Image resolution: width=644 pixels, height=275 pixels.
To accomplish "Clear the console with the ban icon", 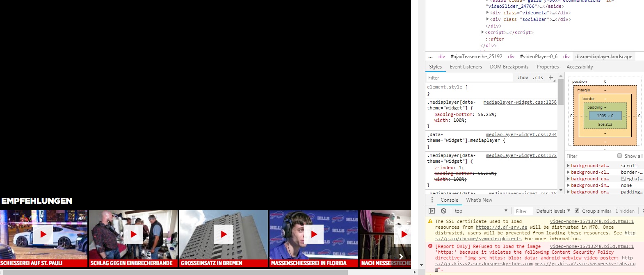I will click(x=443, y=211).
